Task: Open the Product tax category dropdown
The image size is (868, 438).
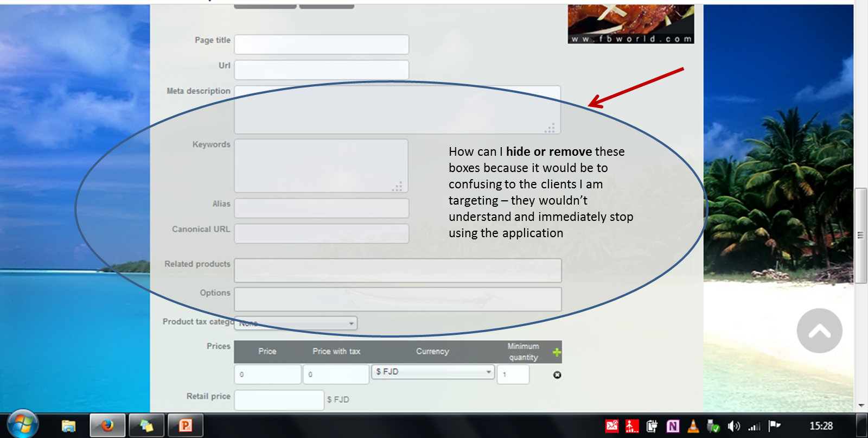Action: [x=296, y=323]
